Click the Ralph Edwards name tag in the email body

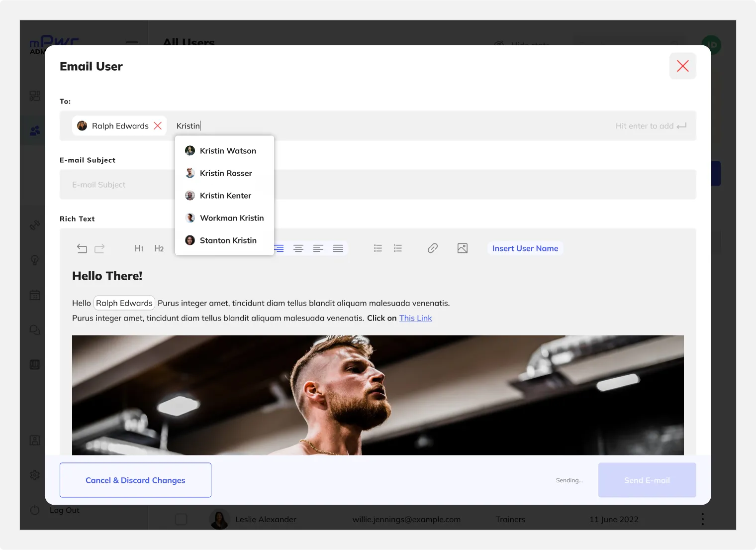pos(124,303)
